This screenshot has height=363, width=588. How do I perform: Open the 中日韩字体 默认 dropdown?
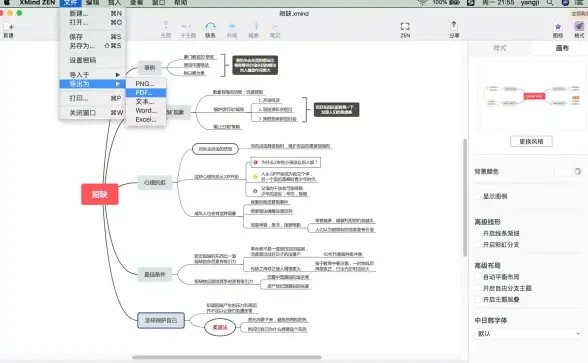528,333
